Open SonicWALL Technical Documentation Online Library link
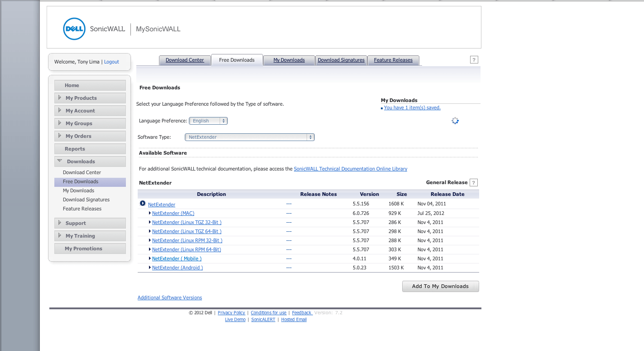The width and height of the screenshot is (644, 351). (x=351, y=169)
